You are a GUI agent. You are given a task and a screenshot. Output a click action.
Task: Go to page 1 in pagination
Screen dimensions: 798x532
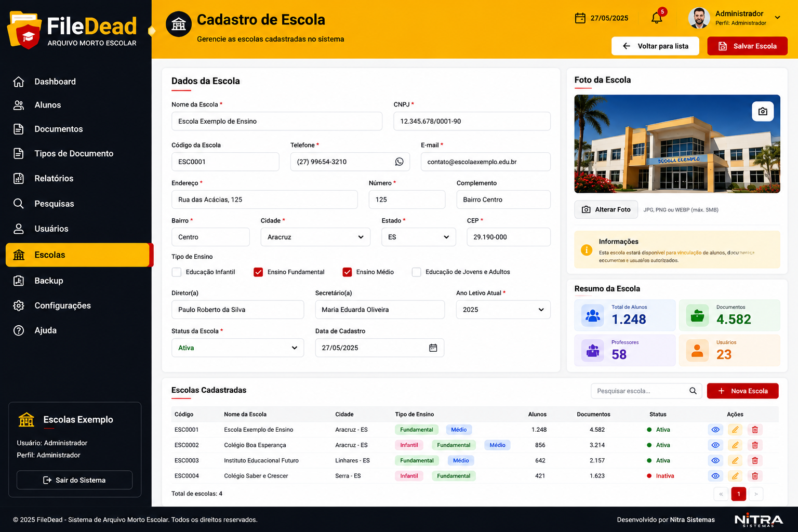coord(738,494)
